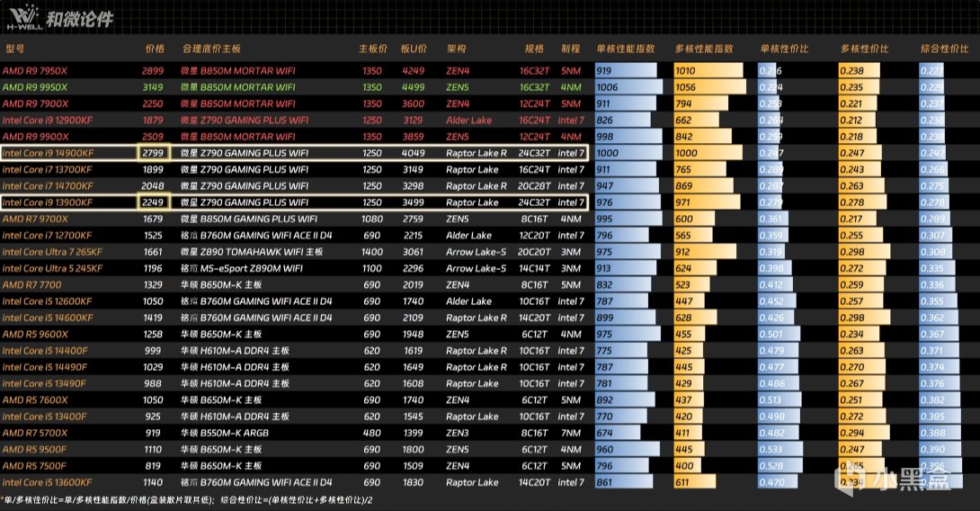Select the 'AMD R7 9700X' model name
The height and width of the screenshot is (511, 980).
[35, 219]
